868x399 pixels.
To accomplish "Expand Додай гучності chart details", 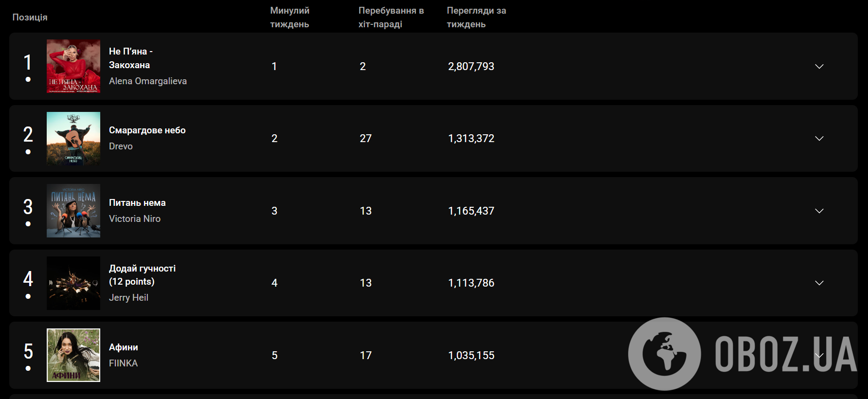I will click(x=819, y=283).
